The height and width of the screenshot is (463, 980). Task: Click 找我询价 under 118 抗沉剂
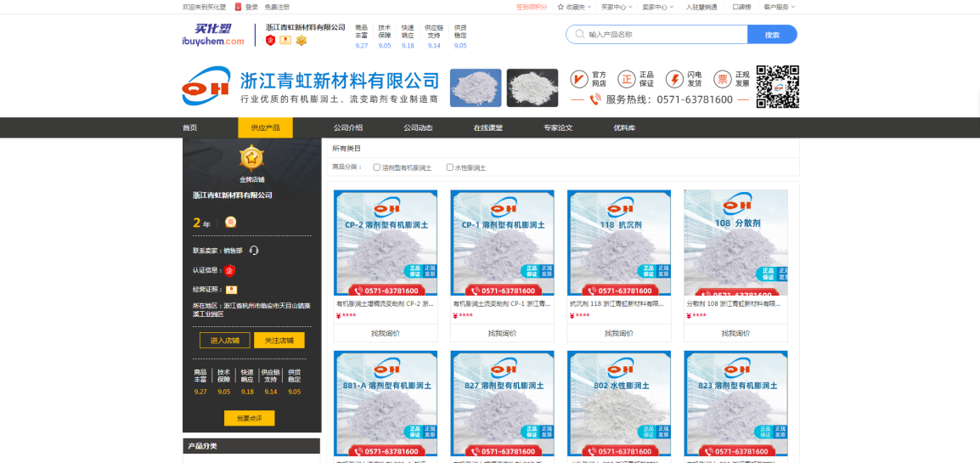click(x=619, y=333)
